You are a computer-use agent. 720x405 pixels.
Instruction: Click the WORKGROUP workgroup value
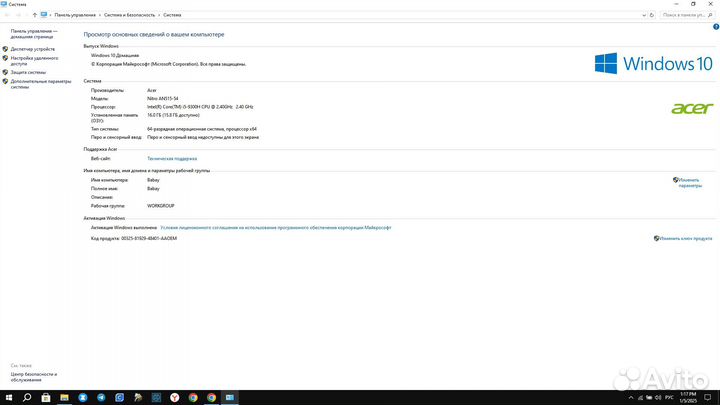pos(161,206)
